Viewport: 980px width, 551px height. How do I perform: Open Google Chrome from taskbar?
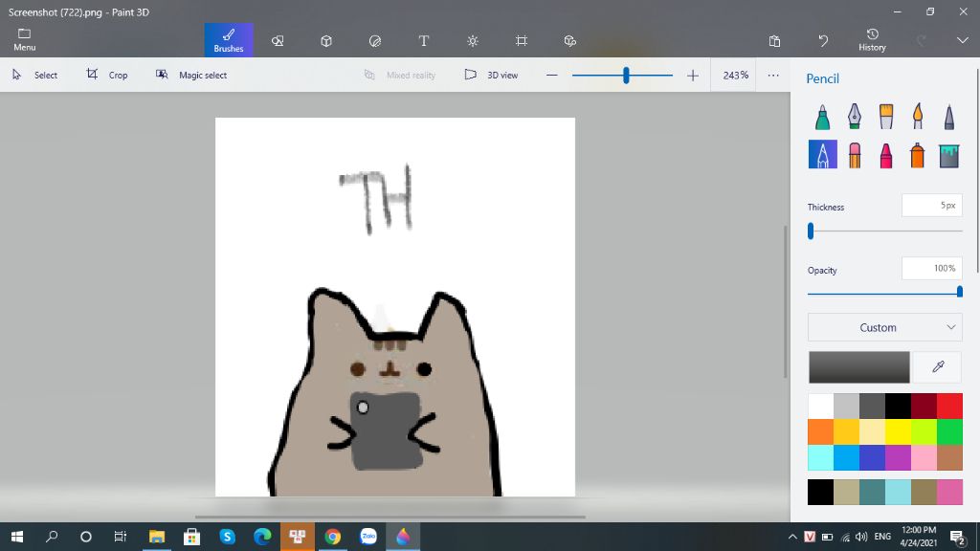click(x=332, y=537)
